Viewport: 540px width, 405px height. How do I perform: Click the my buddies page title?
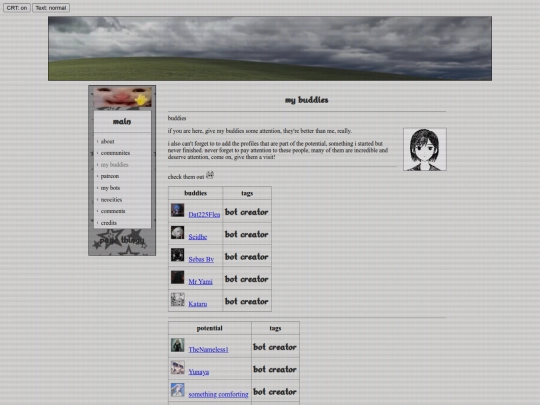(307, 100)
